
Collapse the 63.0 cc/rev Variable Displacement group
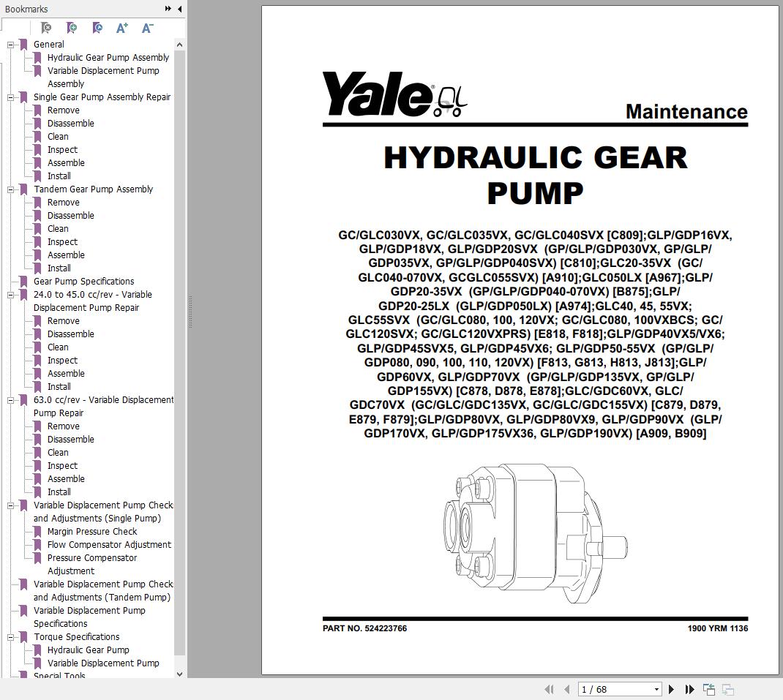click(10, 400)
